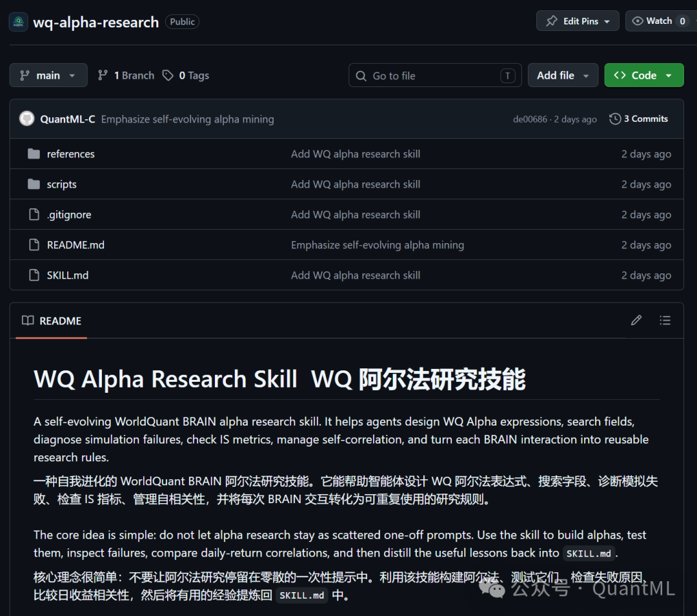Open the references folder
Image resolution: width=697 pixels, height=616 pixels.
pos(71,154)
